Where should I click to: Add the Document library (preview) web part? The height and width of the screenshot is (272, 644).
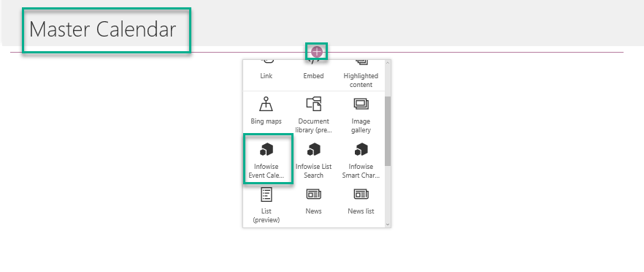click(313, 115)
